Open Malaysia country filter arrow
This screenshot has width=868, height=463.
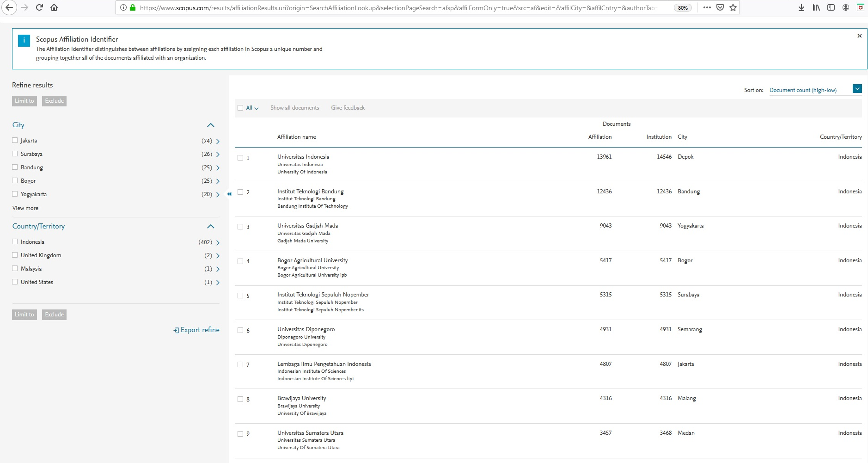[218, 269]
